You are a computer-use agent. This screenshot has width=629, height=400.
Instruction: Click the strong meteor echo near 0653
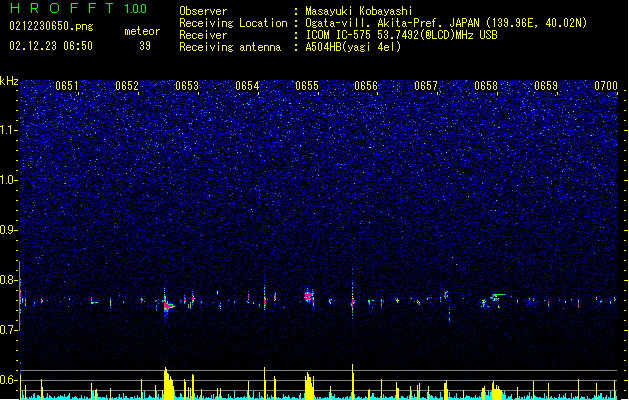pos(168,305)
